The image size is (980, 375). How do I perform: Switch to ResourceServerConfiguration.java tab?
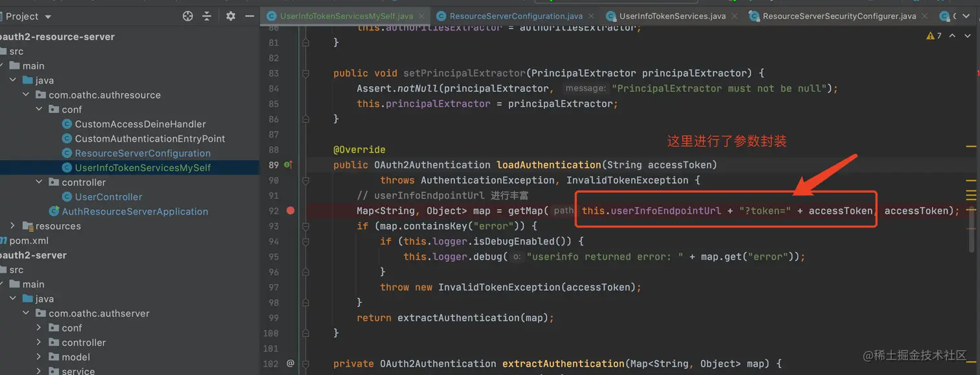pos(516,16)
